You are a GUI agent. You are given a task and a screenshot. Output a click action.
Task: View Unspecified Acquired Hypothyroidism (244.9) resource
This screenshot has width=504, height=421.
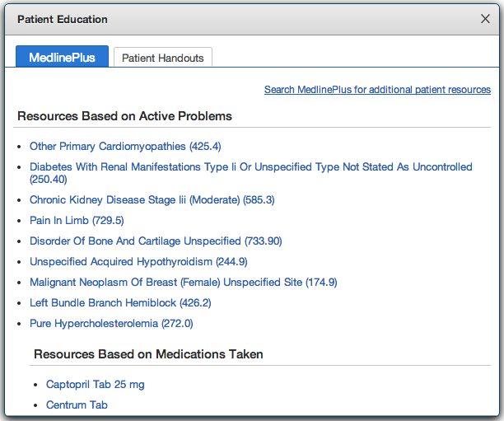(x=138, y=262)
